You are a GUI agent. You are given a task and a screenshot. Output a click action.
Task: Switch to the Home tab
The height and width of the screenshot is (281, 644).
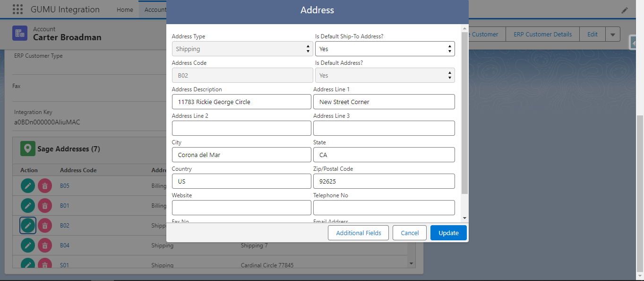[125, 9]
